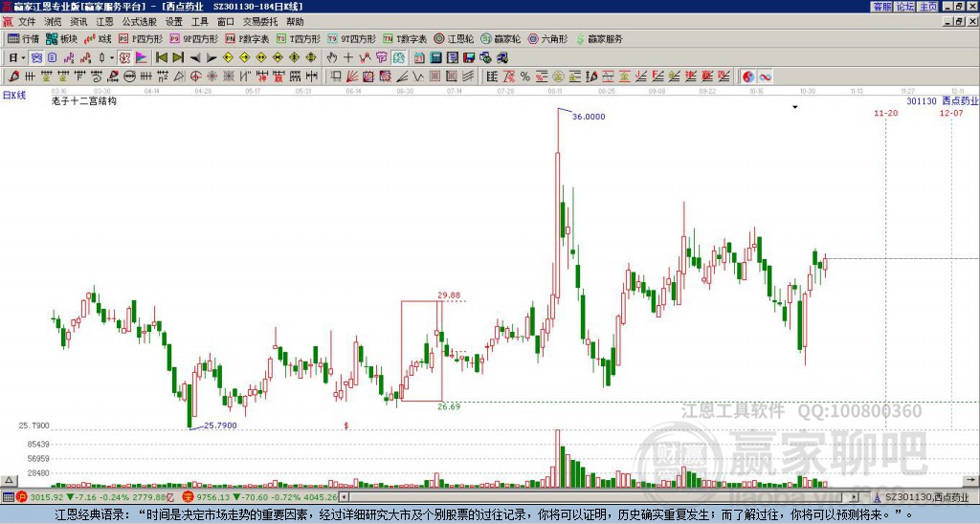Open the 工具 menu
The image size is (980, 524).
pos(199,22)
